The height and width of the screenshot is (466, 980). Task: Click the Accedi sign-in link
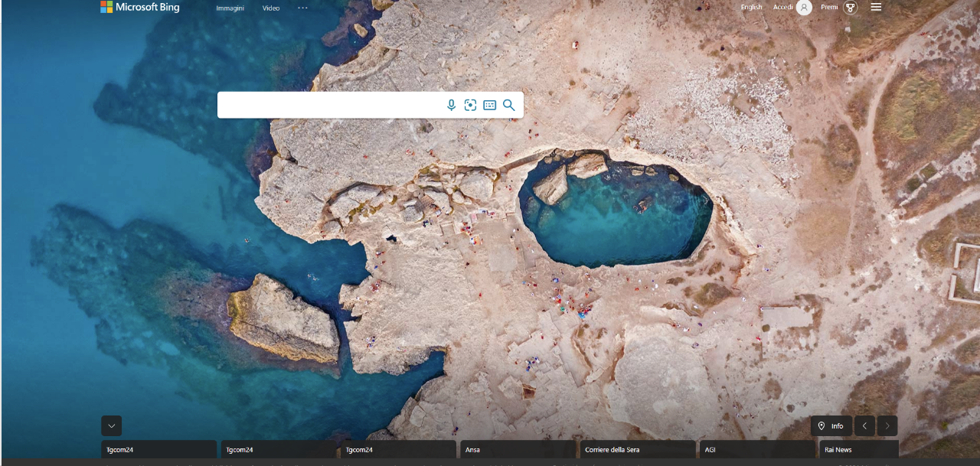[783, 7]
